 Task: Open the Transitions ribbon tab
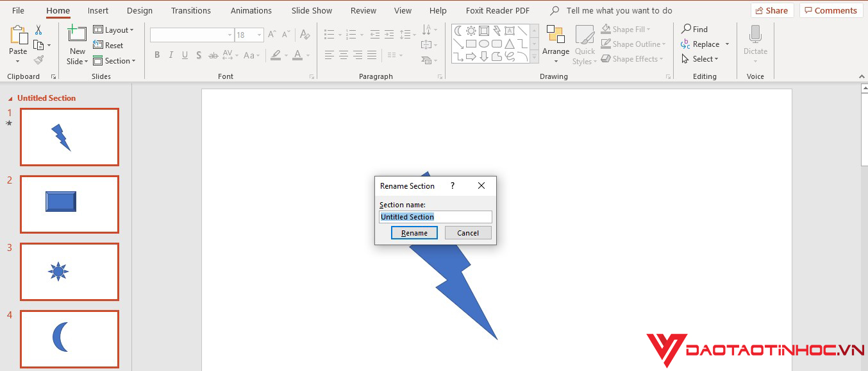[191, 10]
